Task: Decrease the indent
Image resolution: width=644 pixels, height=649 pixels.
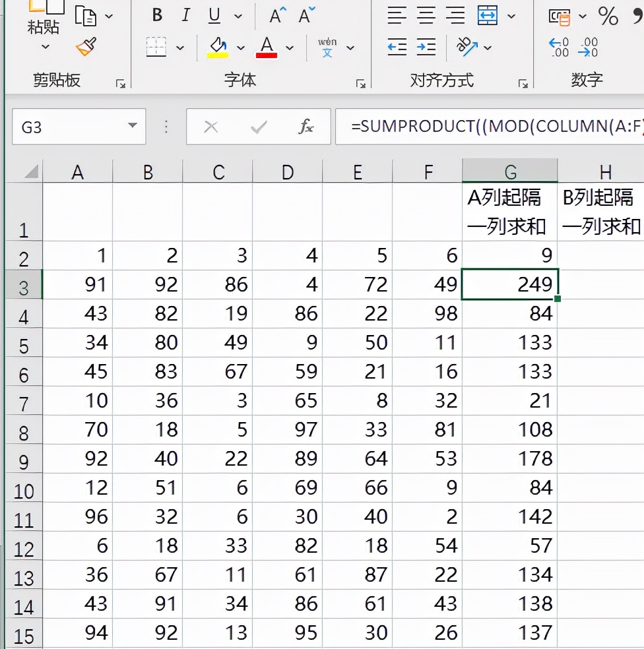Action: 397,47
